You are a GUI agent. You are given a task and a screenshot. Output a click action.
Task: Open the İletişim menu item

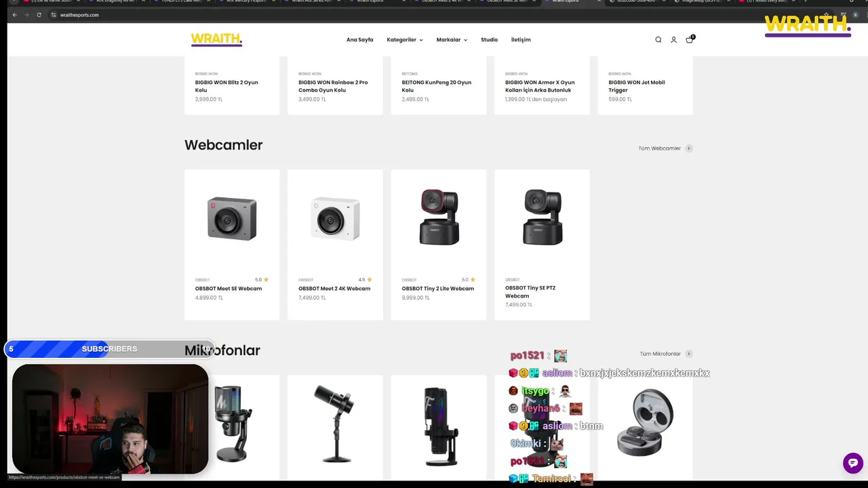pos(521,40)
